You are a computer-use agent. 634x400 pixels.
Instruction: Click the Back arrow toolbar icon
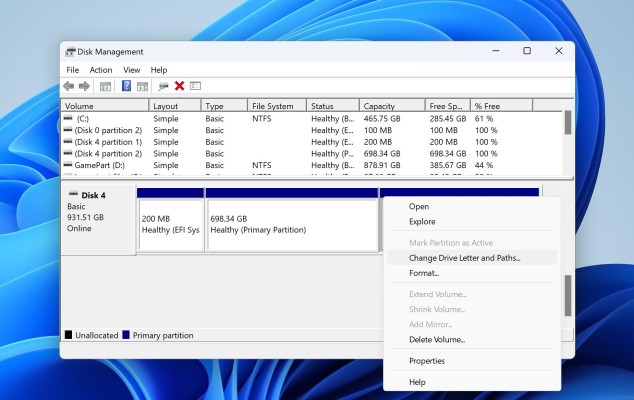[x=69, y=86]
